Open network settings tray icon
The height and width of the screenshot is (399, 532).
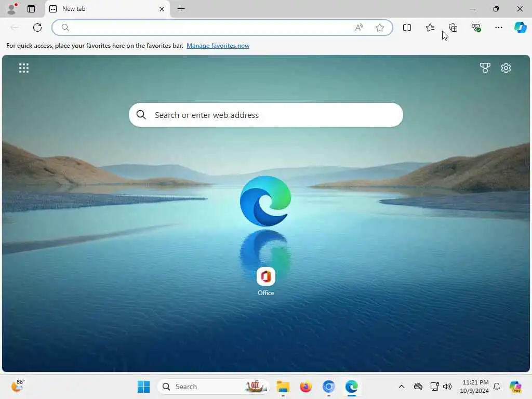point(434,387)
